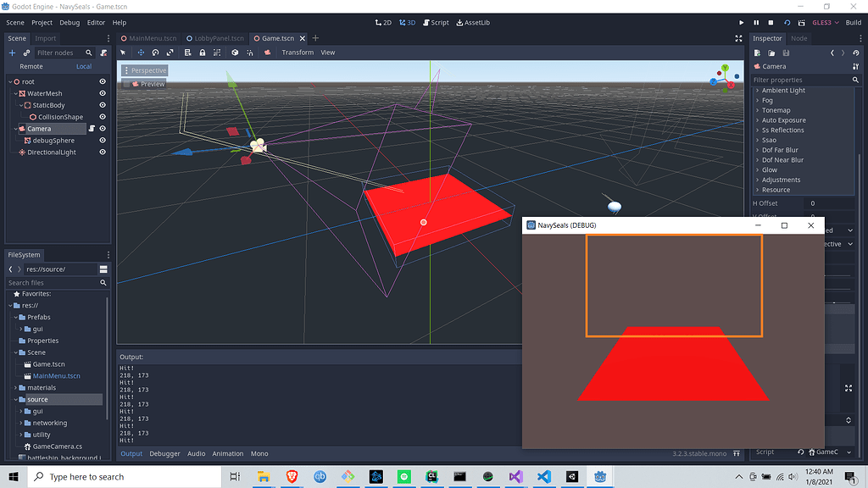Add a new node with plus icon

pyautogui.click(x=12, y=53)
